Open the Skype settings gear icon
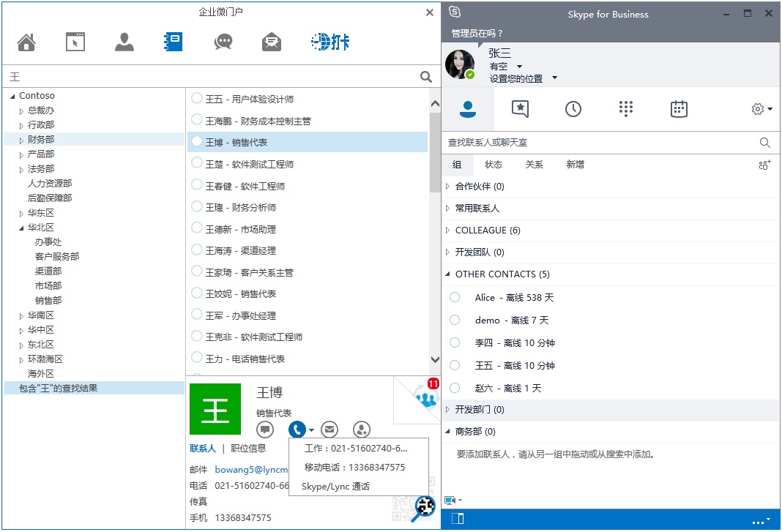Viewport: 782px width, 532px height. click(758, 109)
